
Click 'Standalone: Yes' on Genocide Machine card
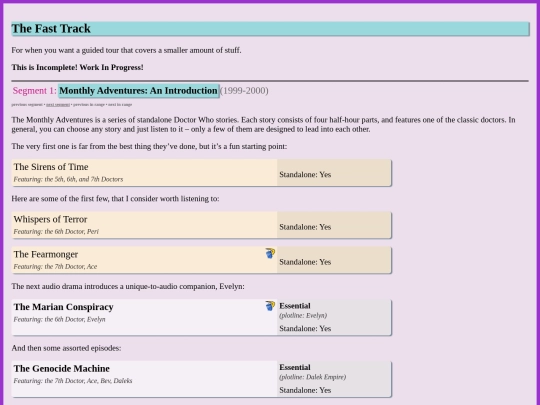coord(305,390)
